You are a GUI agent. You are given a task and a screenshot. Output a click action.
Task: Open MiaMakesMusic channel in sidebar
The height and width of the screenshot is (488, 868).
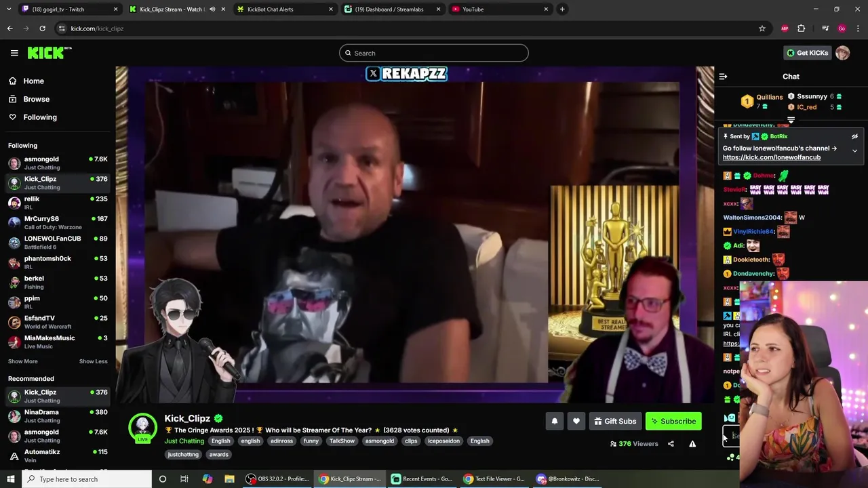[58, 342]
